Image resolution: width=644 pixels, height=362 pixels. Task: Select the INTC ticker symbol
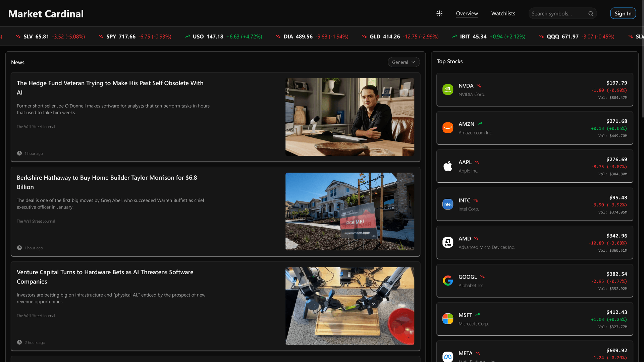(464, 200)
